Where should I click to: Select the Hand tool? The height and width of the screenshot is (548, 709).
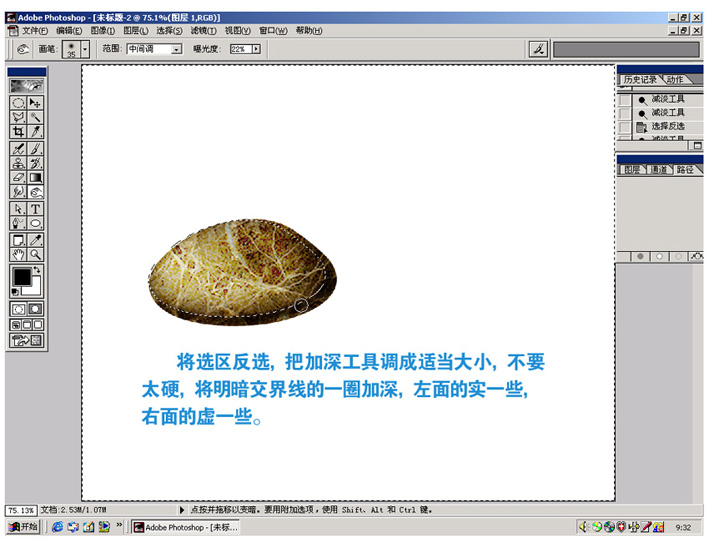[18, 255]
